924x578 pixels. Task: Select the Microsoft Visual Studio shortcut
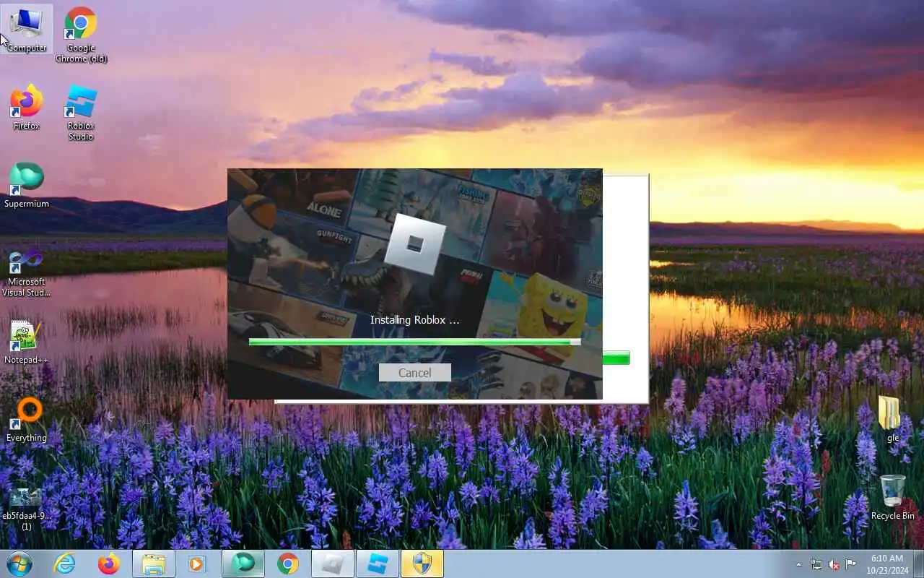click(27, 273)
